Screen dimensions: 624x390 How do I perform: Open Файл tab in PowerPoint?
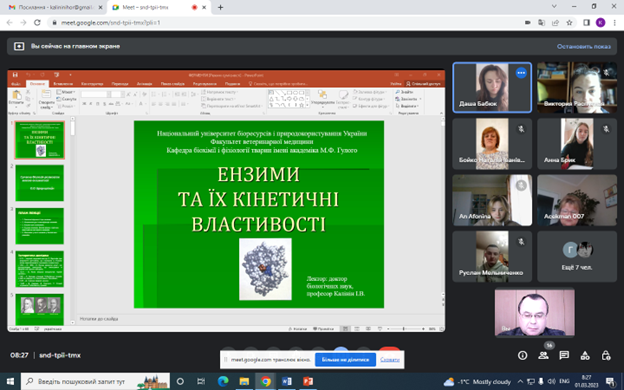[x=16, y=84]
